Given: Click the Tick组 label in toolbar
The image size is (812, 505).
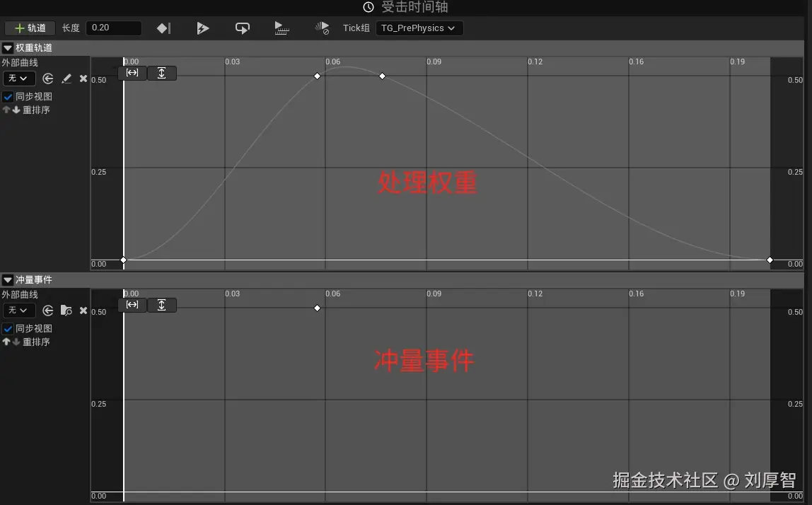Looking at the screenshot, I should (356, 28).
